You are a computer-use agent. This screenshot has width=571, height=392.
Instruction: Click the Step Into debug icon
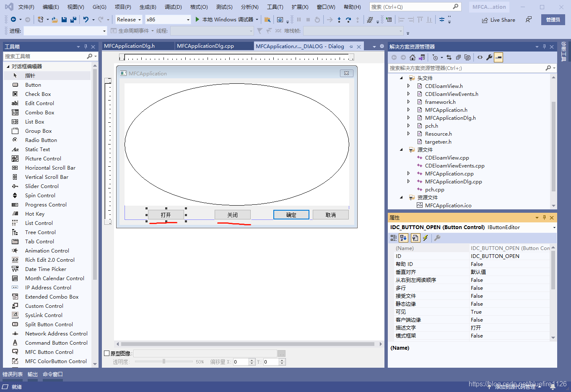[339, 20]
